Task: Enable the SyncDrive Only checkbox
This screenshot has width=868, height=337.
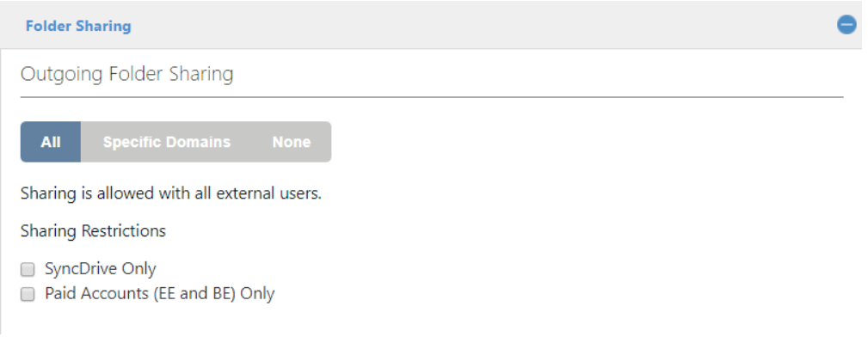Action: pyautogui.click(x=28, y=269)
